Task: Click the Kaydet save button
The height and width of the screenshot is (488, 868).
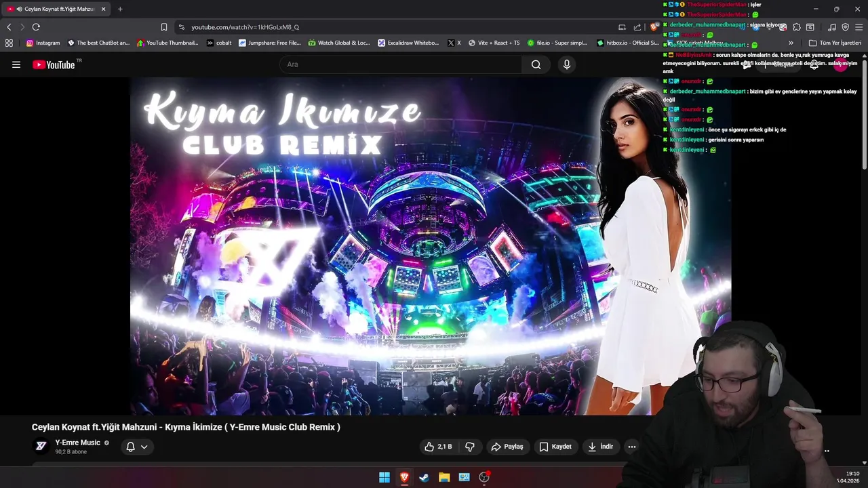Action: 555,447
